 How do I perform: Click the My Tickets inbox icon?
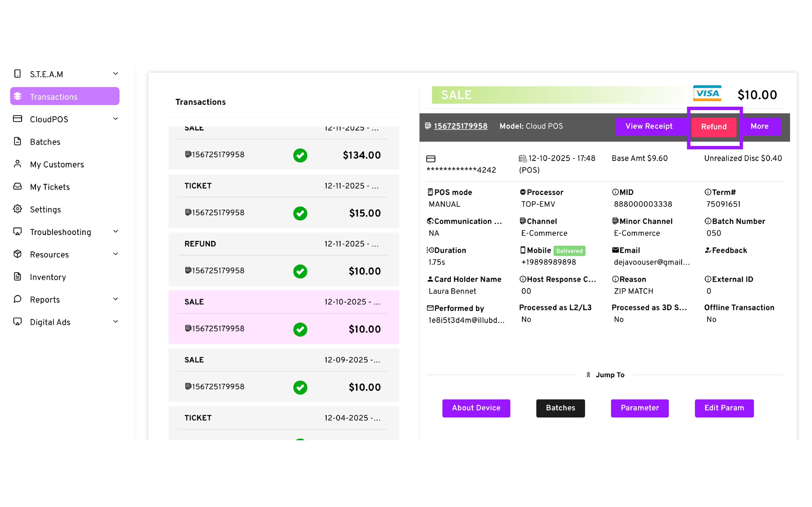[x=18, y=187]
